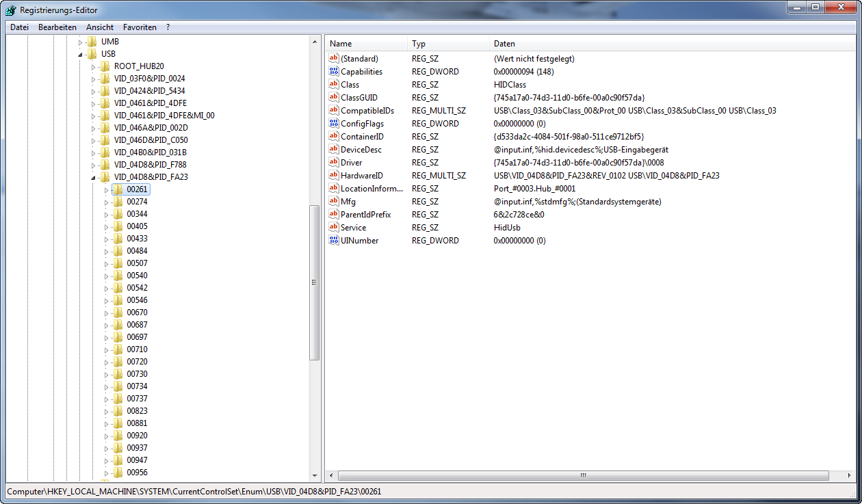Click folder icon of VID_03F0&PID_0024

coord(105,79)
